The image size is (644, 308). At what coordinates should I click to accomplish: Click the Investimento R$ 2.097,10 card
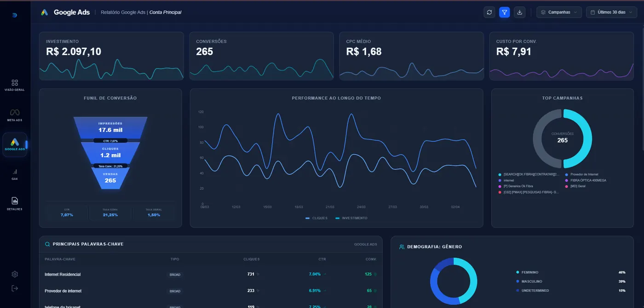coord(111,56)
